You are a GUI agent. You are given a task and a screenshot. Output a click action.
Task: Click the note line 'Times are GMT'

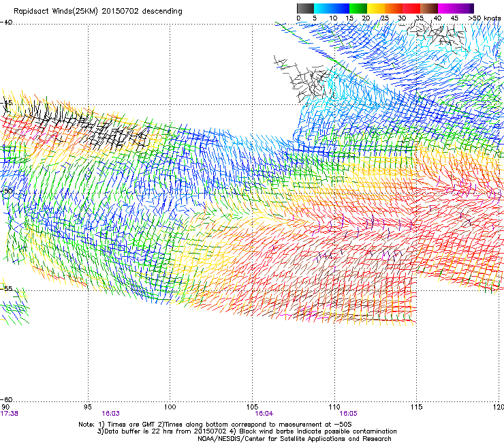point(131,425)
